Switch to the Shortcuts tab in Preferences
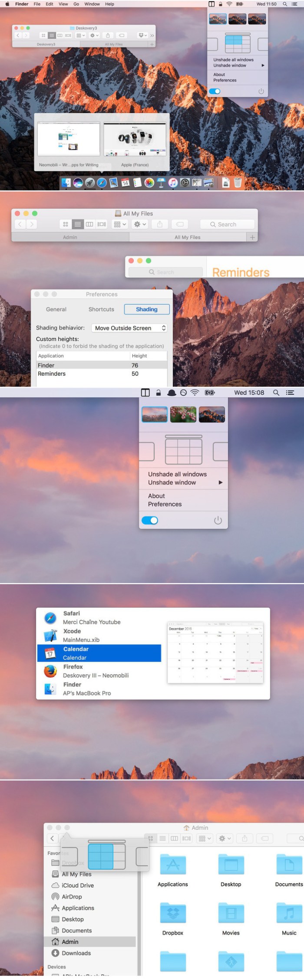The width and height of the screenshot is (304, 980). coord(101,309)
